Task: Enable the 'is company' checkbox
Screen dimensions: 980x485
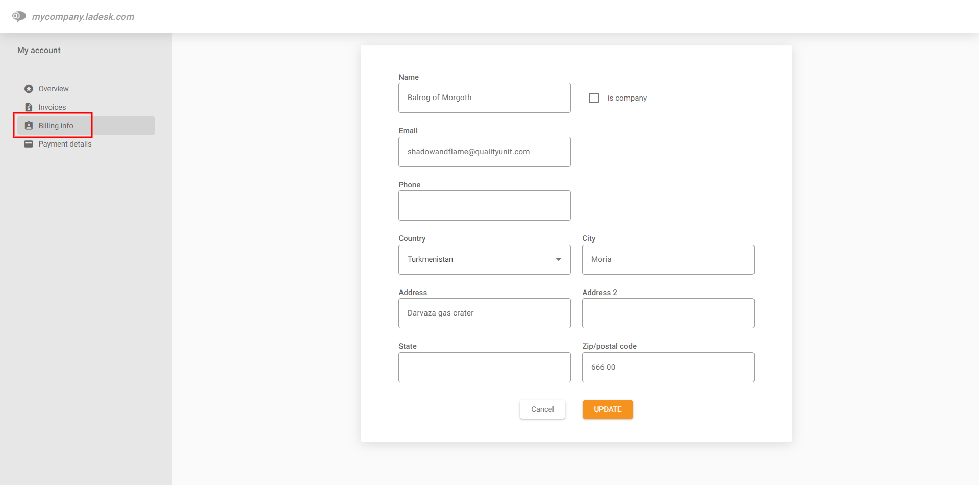Action: 594,98
